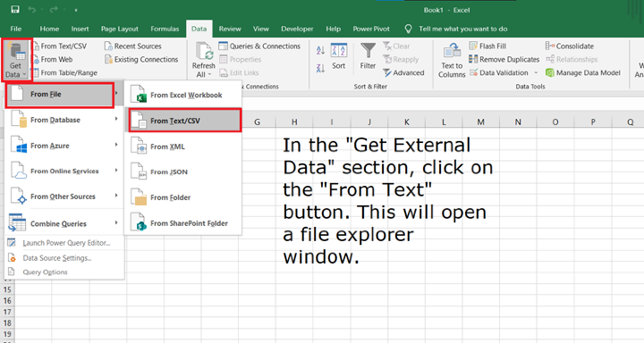Select column header K
644x343 pixels.
pyautogui.click(x=407, y=121)
